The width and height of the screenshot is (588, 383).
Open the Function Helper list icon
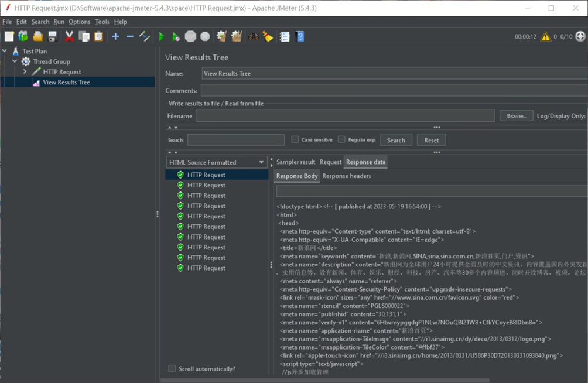point(285,36)
